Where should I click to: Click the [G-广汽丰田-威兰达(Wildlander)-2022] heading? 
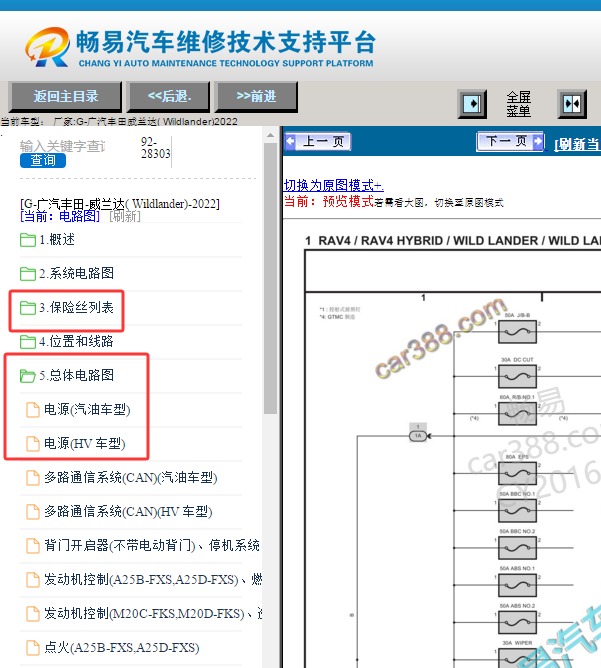tap(120, 204)
